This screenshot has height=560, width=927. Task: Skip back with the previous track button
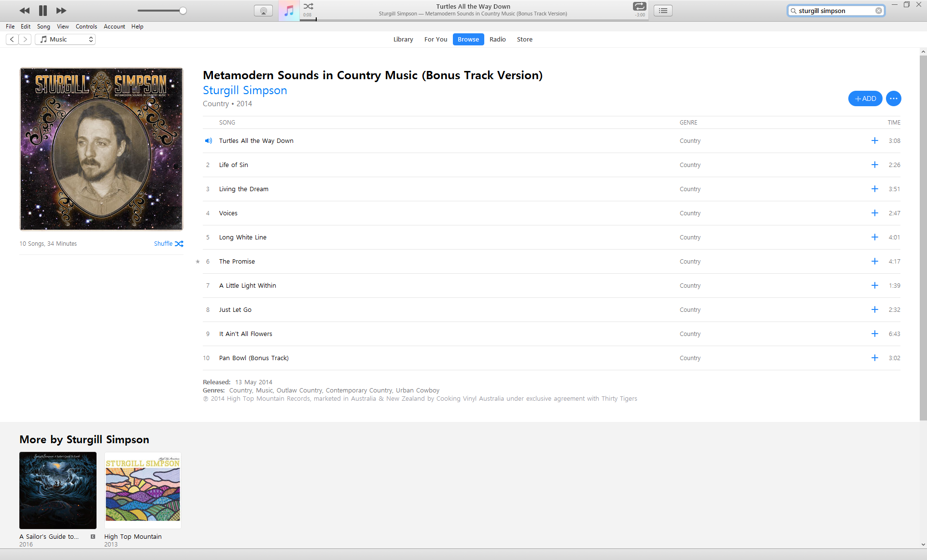25,11
